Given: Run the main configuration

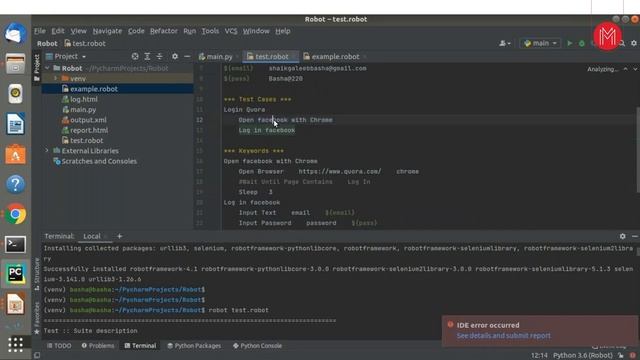Looking at the screenshot, I should 569,43.
